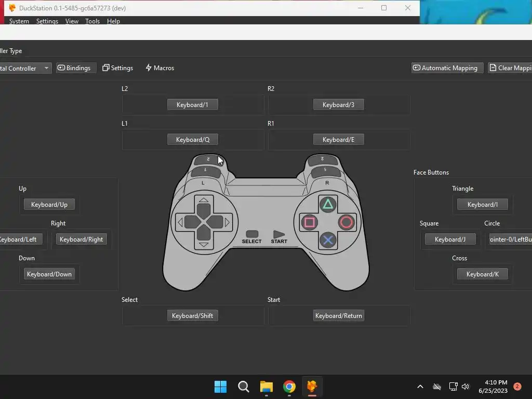Click the START button on controller image

278,234
